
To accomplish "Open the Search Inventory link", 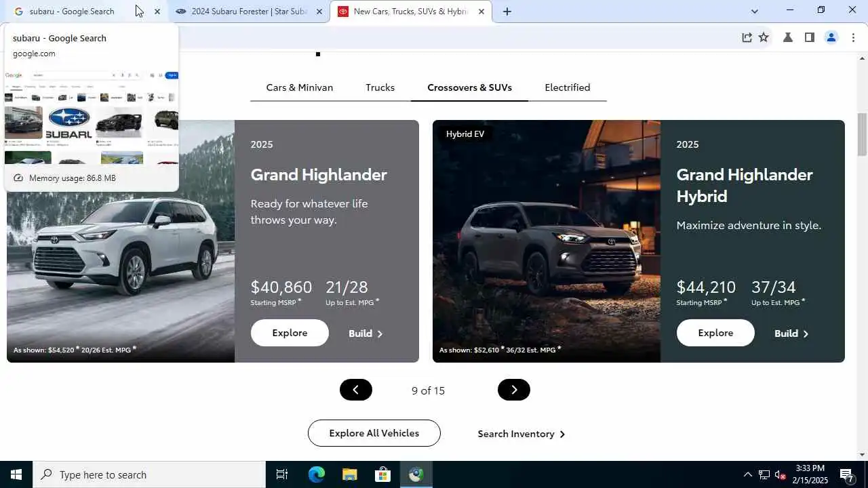I will 521,434.
